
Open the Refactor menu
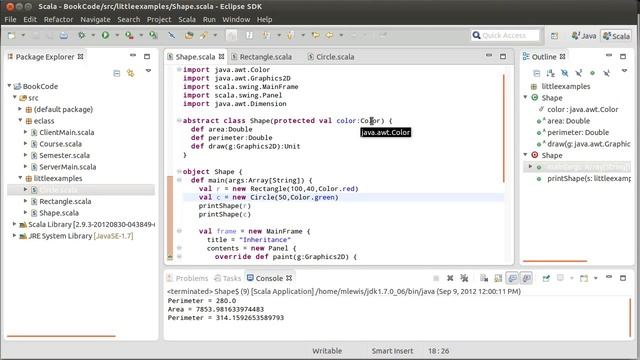tap(58, 19)
